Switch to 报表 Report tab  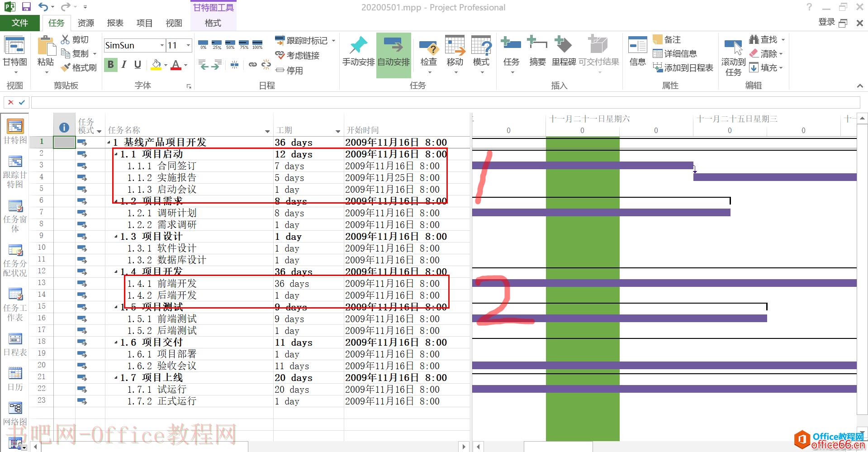click(x=115, y=23)
